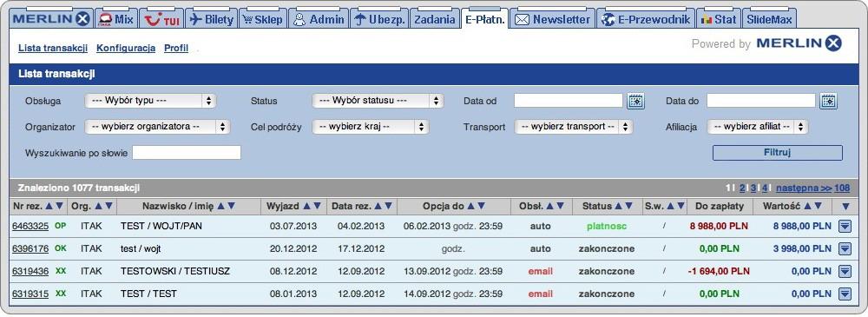Open reservation number 6463325

click(30, 226)
